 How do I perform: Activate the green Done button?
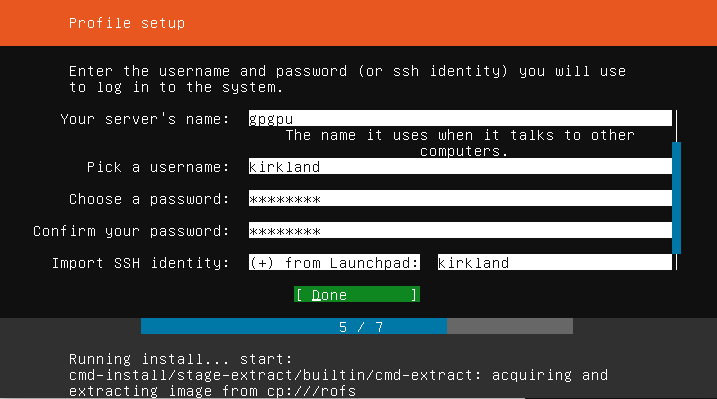pos(357,294)
